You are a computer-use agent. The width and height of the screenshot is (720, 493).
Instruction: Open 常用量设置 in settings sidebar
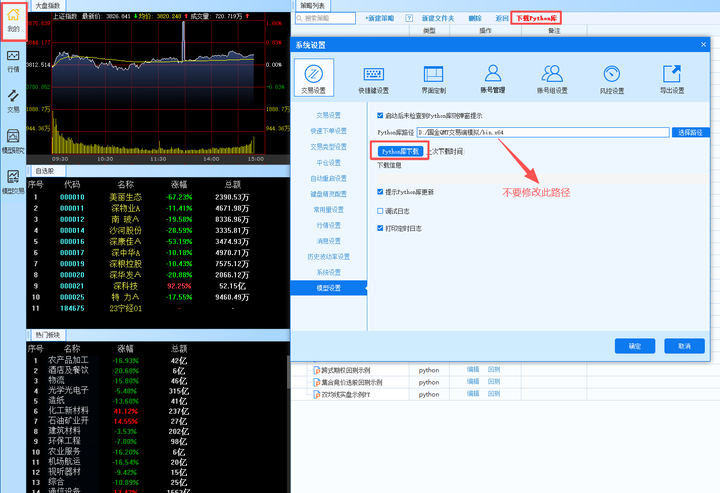[328, 209]
